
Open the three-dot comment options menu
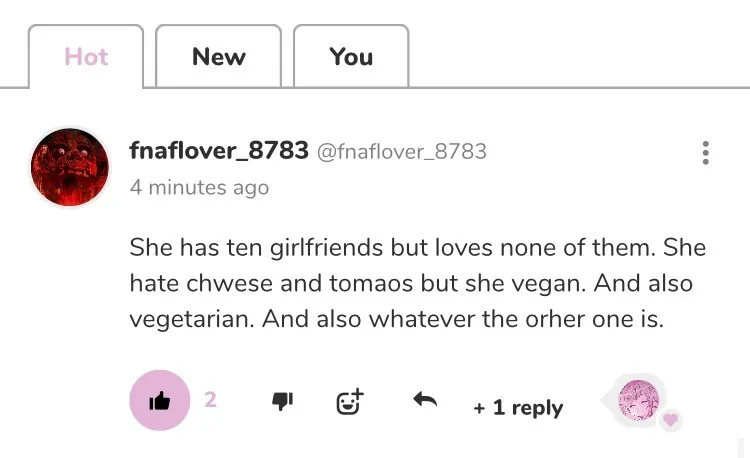[706, 153]
